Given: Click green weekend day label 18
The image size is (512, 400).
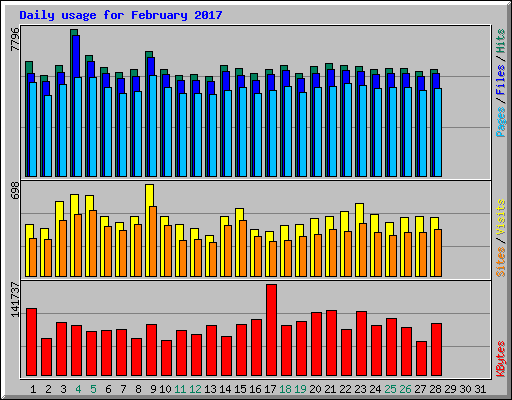Looking at the screenshot, I should (286, 389).
